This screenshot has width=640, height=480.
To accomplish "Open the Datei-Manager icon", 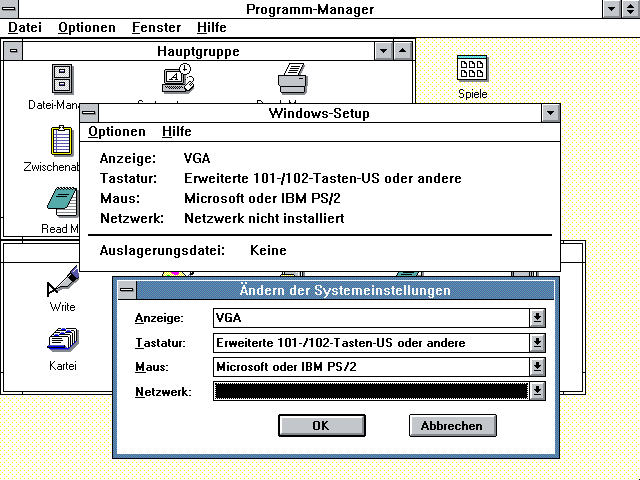I will click(61, 79).
